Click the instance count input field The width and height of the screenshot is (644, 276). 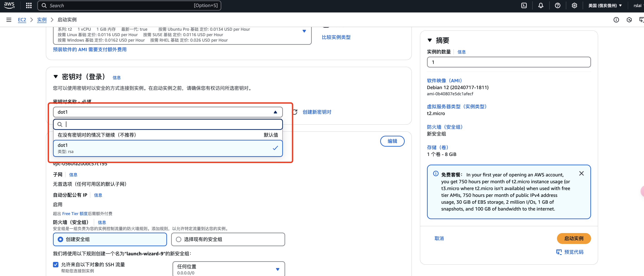[509, 62]
